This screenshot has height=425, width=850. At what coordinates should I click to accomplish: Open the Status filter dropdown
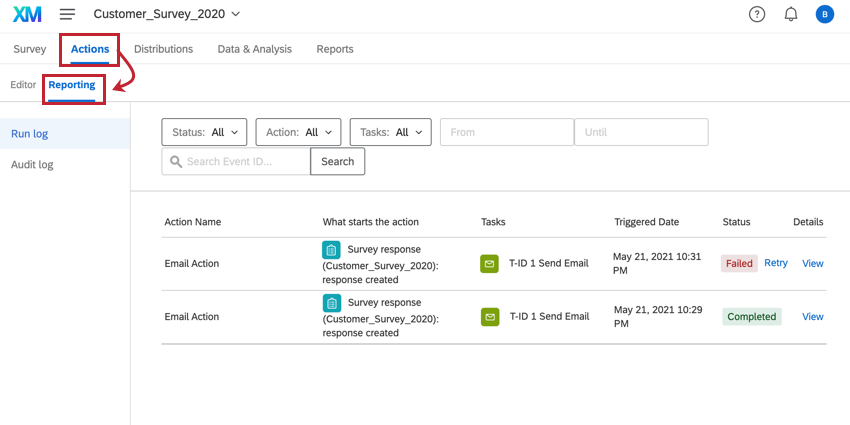point(205,132)
